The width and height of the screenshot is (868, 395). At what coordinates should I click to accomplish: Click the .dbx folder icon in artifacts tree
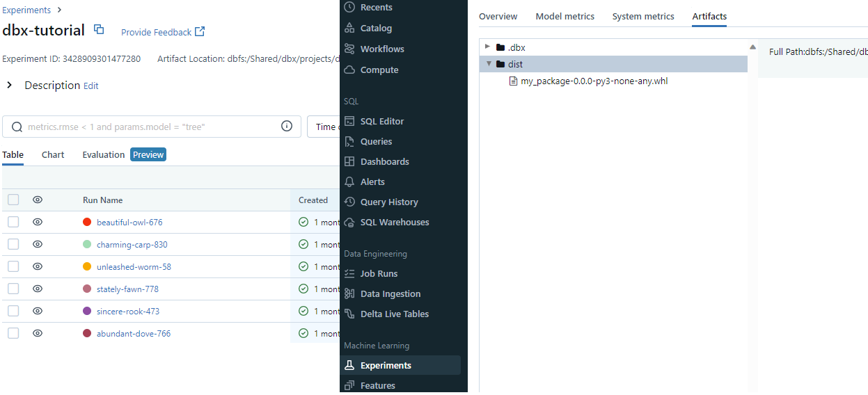point(500,47)
